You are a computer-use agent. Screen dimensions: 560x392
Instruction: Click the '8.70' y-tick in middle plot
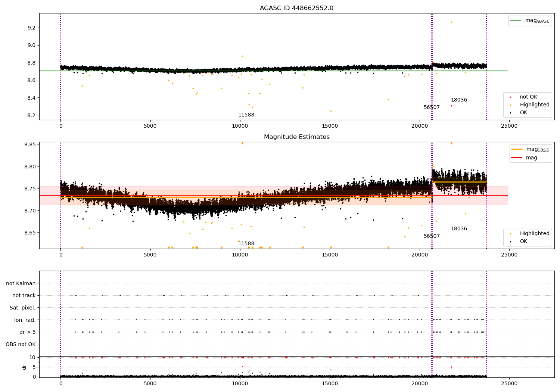point(30,211)
